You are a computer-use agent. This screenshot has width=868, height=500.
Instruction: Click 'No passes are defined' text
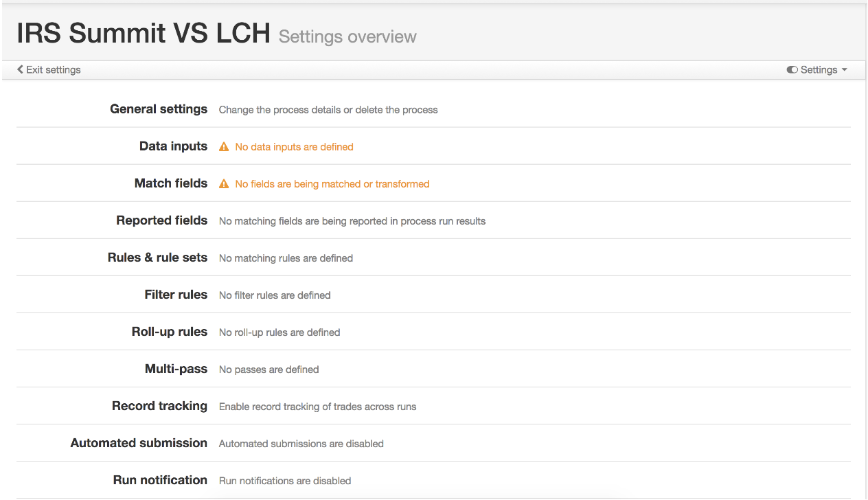pos(269,370)
